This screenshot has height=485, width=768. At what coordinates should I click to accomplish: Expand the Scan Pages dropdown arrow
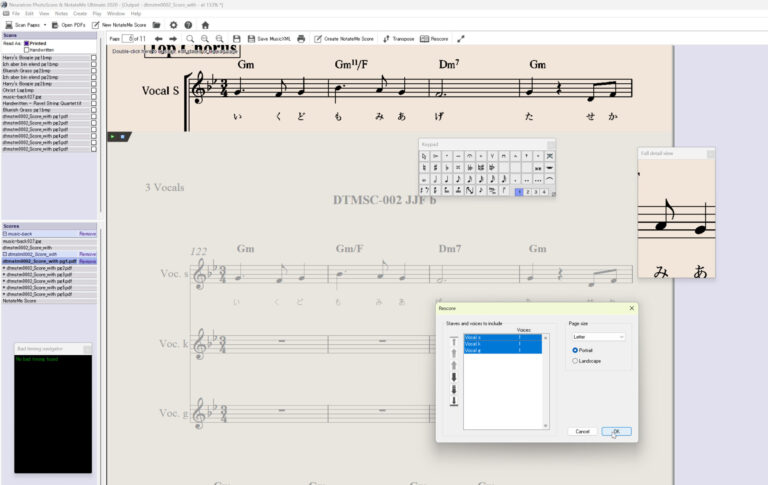pyautogui.click(x=45, y=25)
